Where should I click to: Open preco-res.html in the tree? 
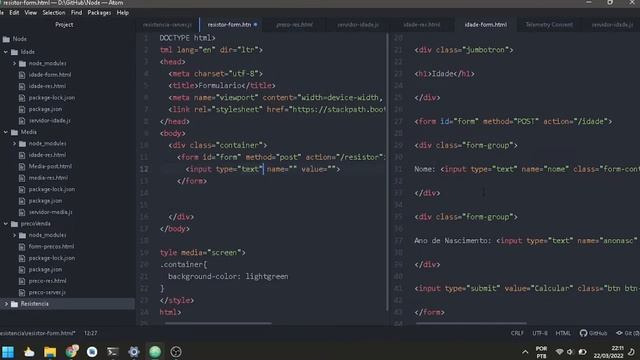point(47,281)
